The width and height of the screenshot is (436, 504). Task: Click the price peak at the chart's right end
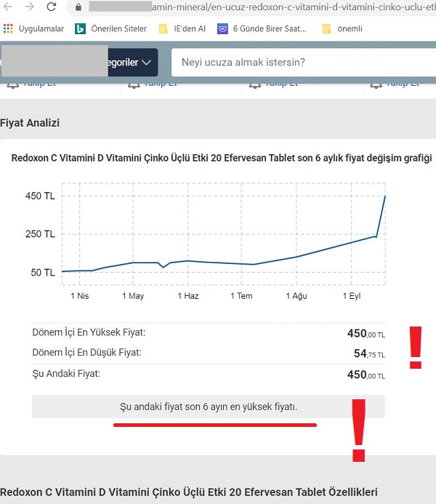click(384, 196)
